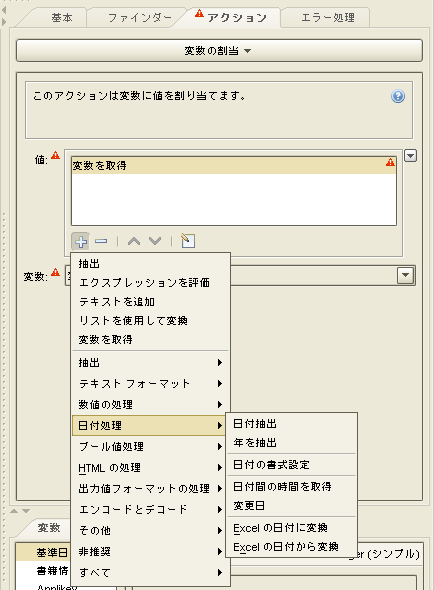This screenshot has height=590, width=434.
Task: Select 基準日 in the variables list
Action: coord(52,553)
